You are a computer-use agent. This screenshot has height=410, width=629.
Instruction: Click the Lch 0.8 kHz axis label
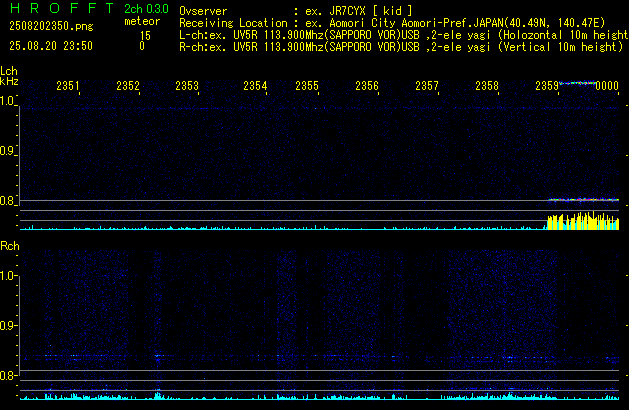pos(7,201)
